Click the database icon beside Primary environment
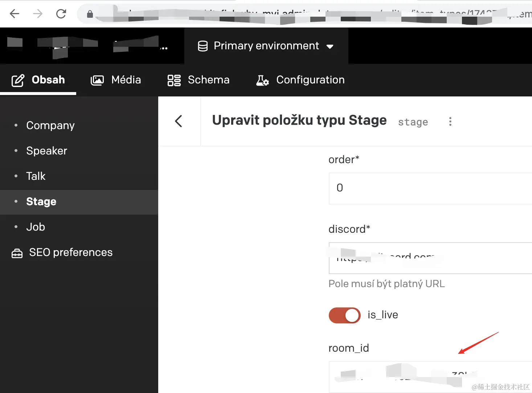This screenshot has width=532, height=393. click(202, 46)
